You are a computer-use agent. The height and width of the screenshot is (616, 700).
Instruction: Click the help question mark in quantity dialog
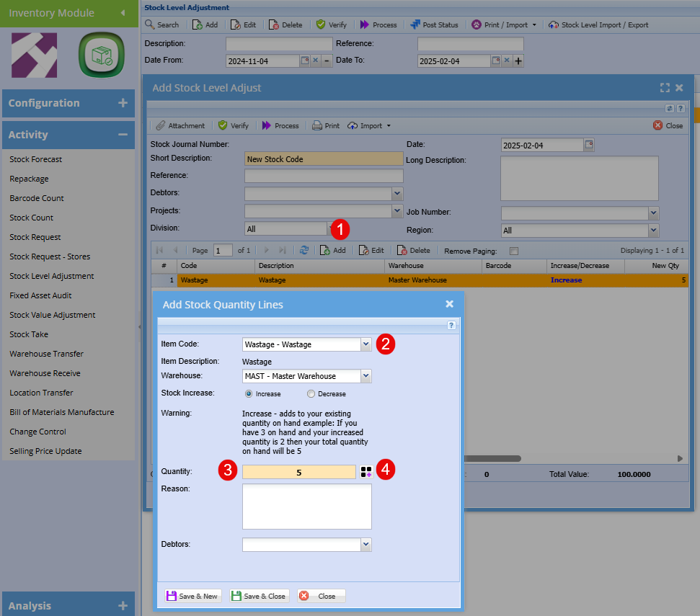click(451, 326)
